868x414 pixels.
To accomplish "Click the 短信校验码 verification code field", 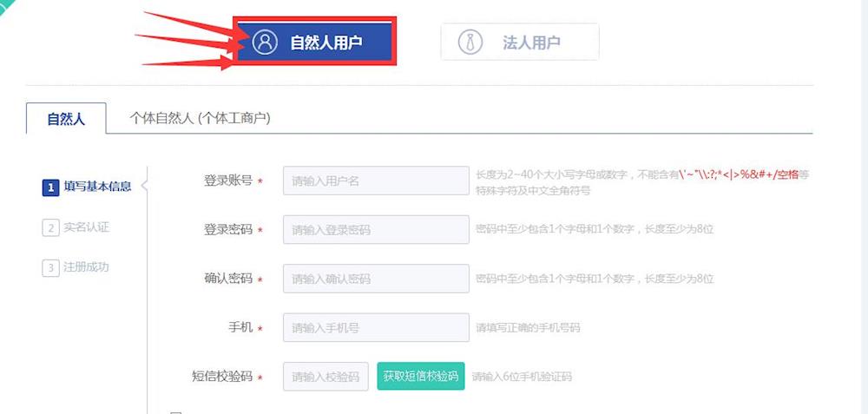I will [x=325, y=377].
